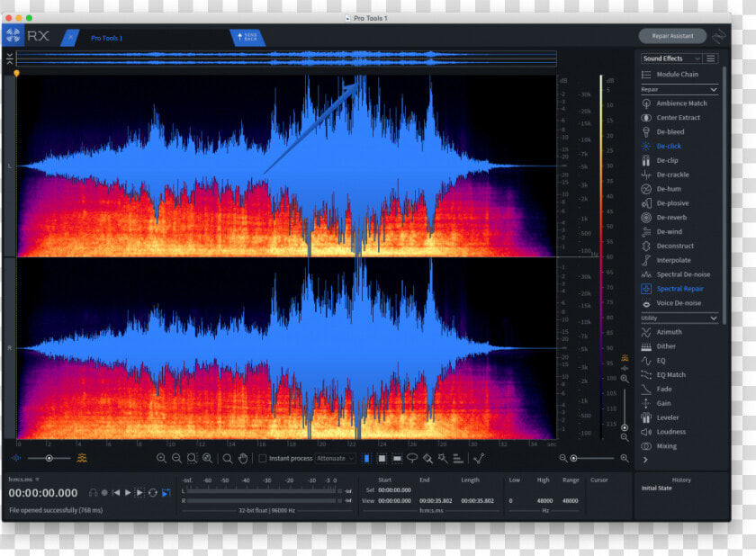Click zoom in time icon in toolbar
This screenshot has width=756, height=556.
pyautogui.click(x=161, y=458)
